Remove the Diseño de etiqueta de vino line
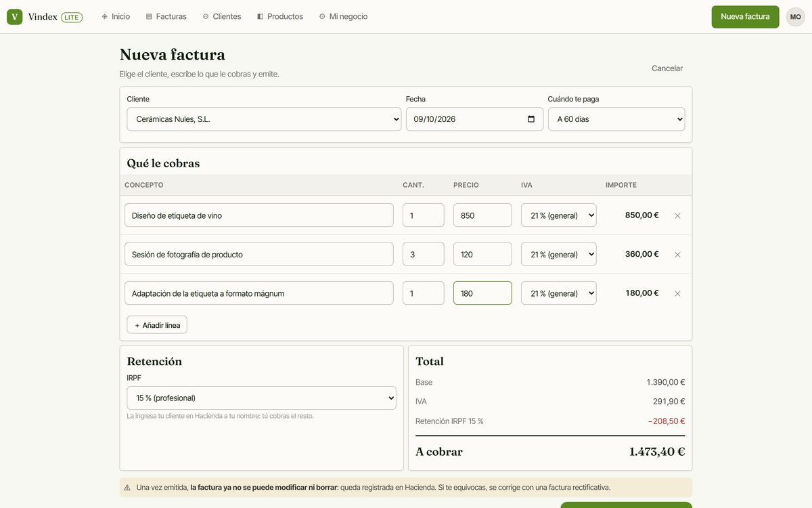Viewport: 812px width, 508px height. [677, 215]
